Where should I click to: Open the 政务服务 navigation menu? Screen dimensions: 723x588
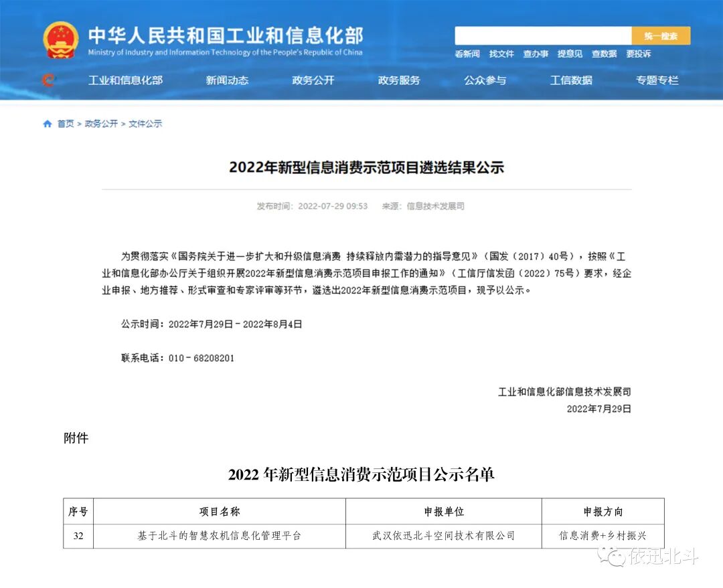point(398,80)
